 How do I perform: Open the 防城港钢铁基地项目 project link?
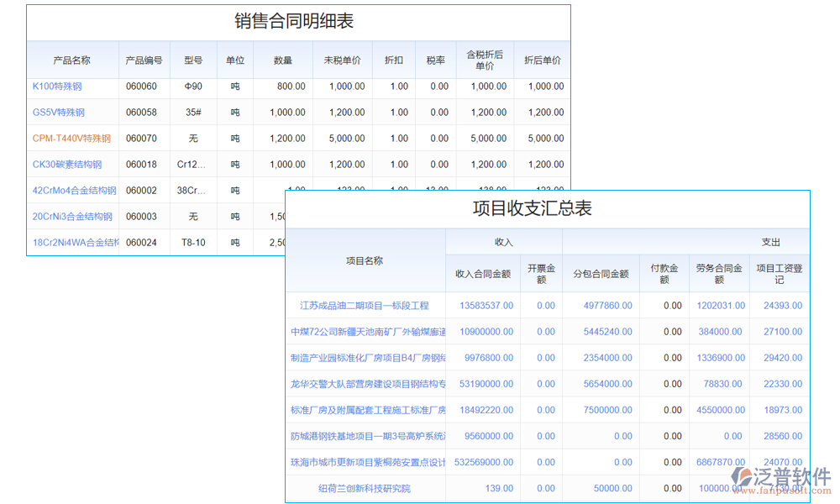click(x=368, y=436)
